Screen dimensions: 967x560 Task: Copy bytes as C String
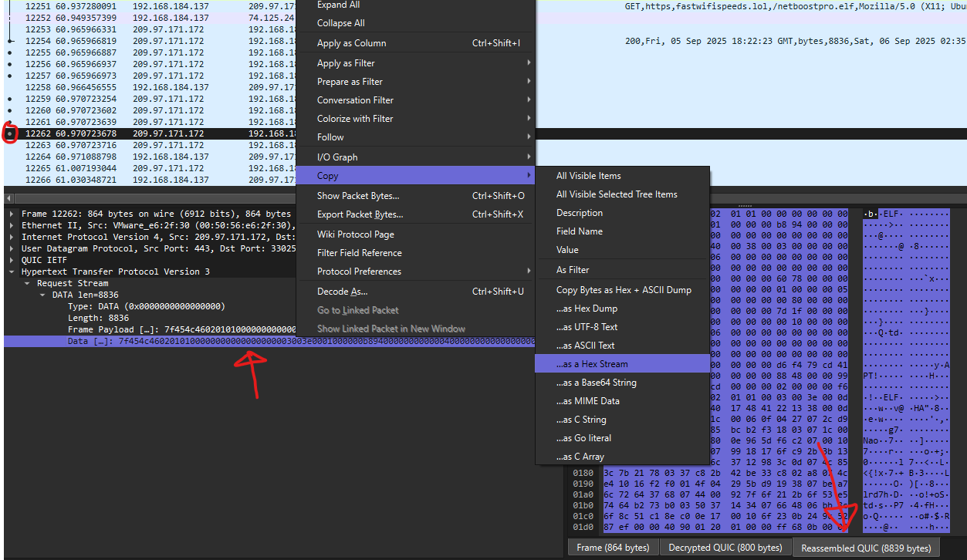622,420
